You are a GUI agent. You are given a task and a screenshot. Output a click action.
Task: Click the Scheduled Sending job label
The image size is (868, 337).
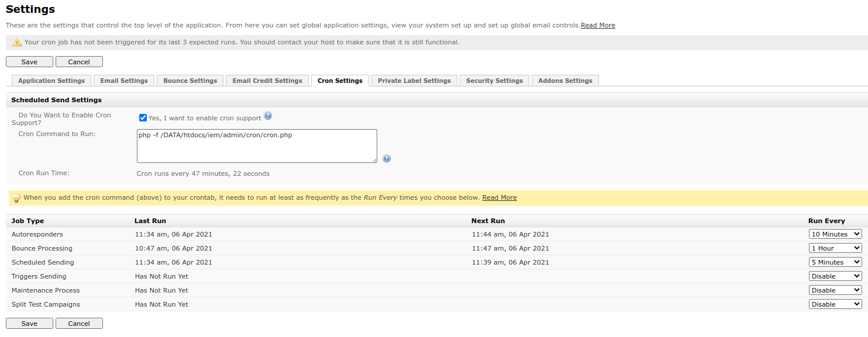(x=43, y=262)
